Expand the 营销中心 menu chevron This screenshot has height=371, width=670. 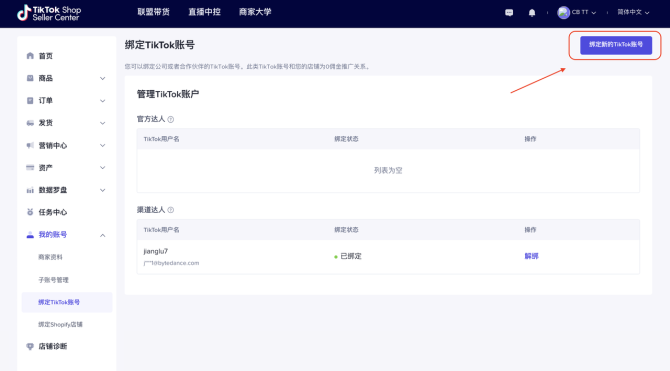[103, 145]
